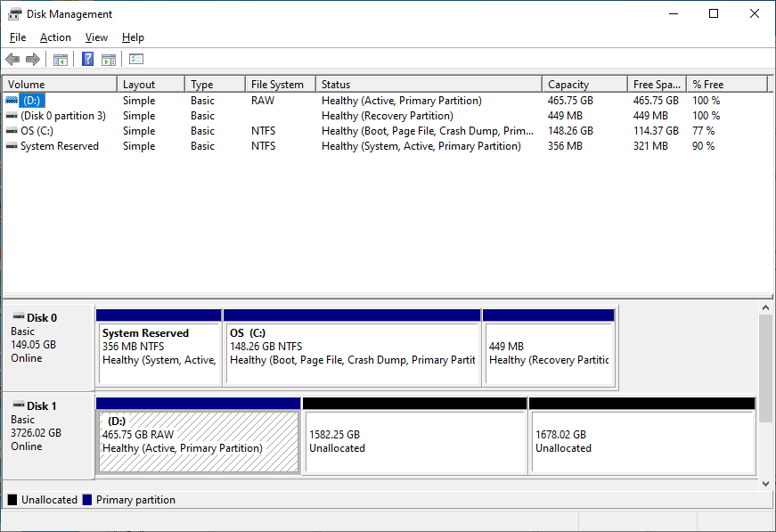Toggle the Show/Hide Action Pane toolbar button
The height and width of the screenshot is (532, 776).
pos(108,59)
